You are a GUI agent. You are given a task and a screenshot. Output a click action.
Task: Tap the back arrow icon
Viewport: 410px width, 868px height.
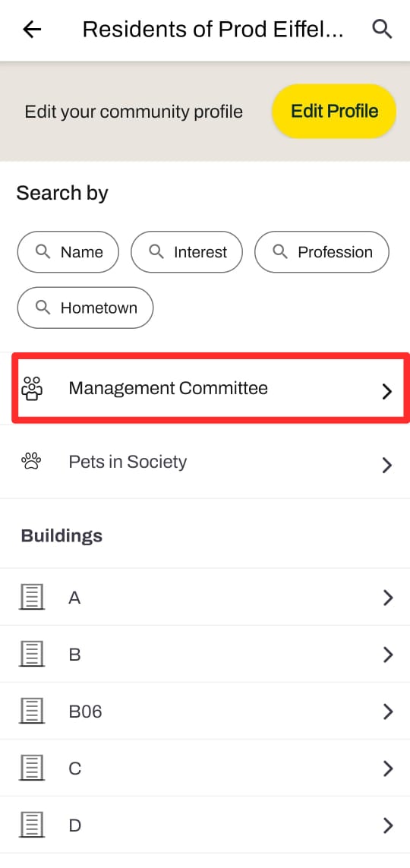[x=32, y=30]
